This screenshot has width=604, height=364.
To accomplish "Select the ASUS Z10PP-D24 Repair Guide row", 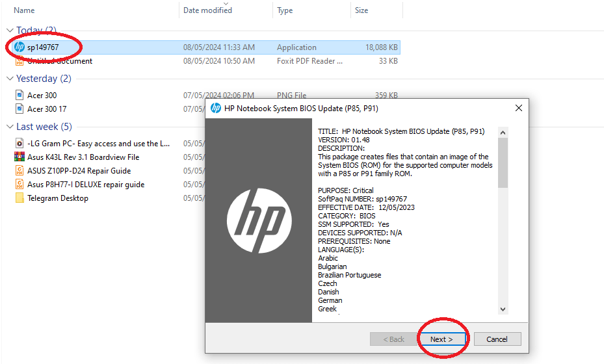I will 79,171.
